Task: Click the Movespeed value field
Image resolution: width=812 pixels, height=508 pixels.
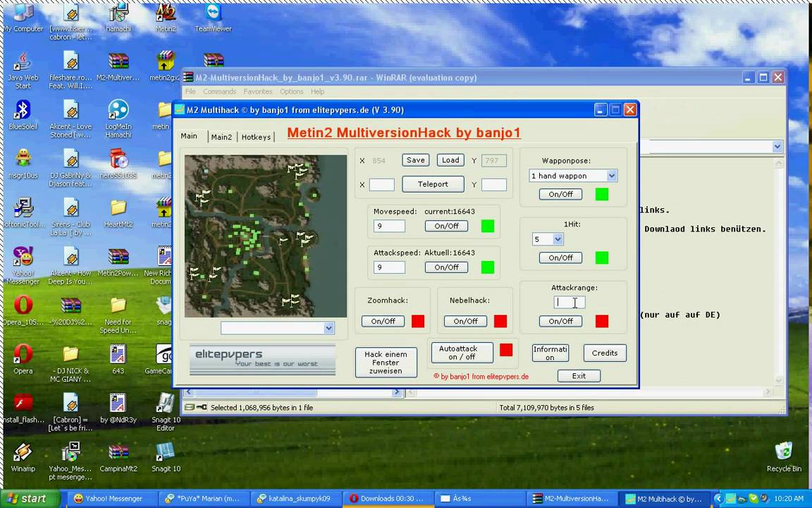Action: point(389,226)
